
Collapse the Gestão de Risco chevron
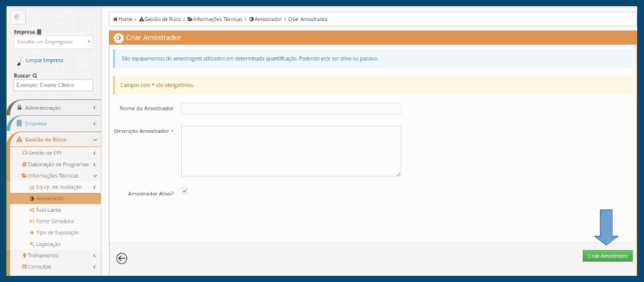(95, 140)
